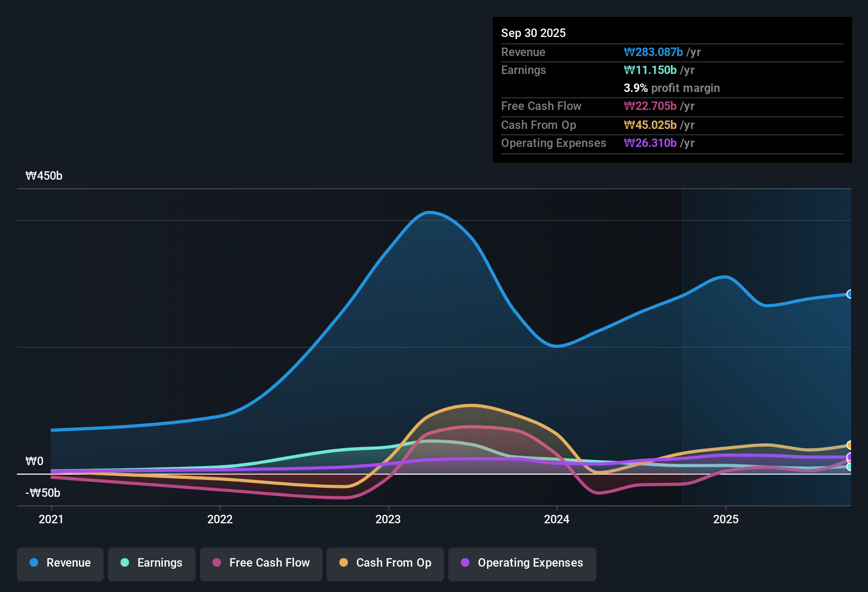Click the ₩11.150b earnings value
The width and height of the screenshot is (868, 592).
(x=650, y=70)
